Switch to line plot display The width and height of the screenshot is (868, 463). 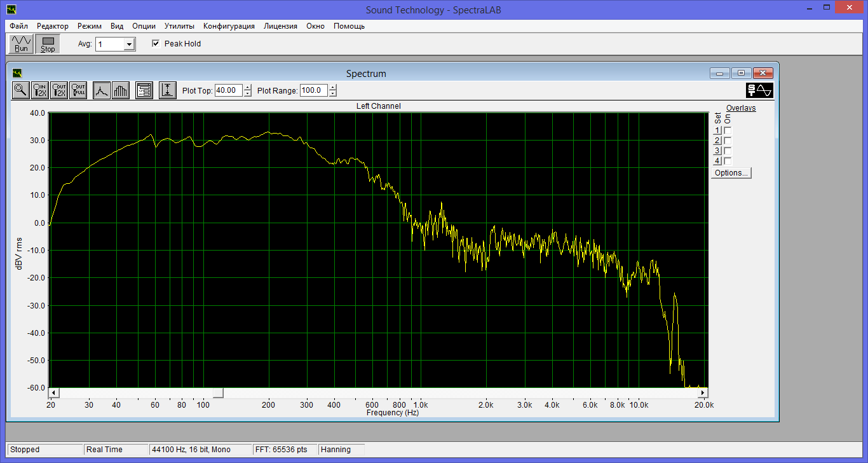[x=102, y=90]
